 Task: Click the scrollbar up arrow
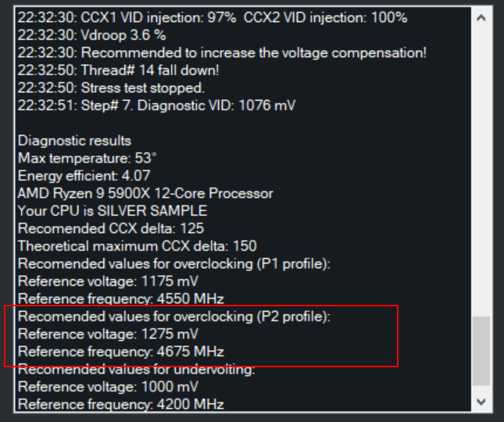(x=482, y=16)
